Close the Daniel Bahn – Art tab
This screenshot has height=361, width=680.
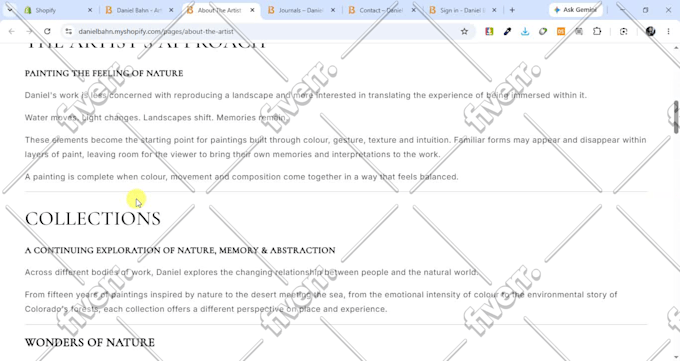(x=171, y=10)
